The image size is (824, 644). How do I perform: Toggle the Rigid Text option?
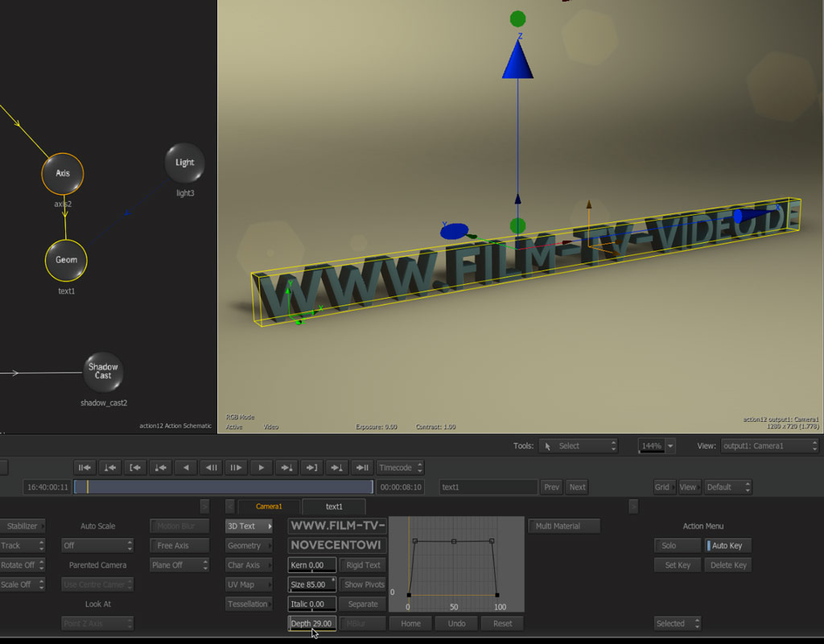[x=363, y=565]
